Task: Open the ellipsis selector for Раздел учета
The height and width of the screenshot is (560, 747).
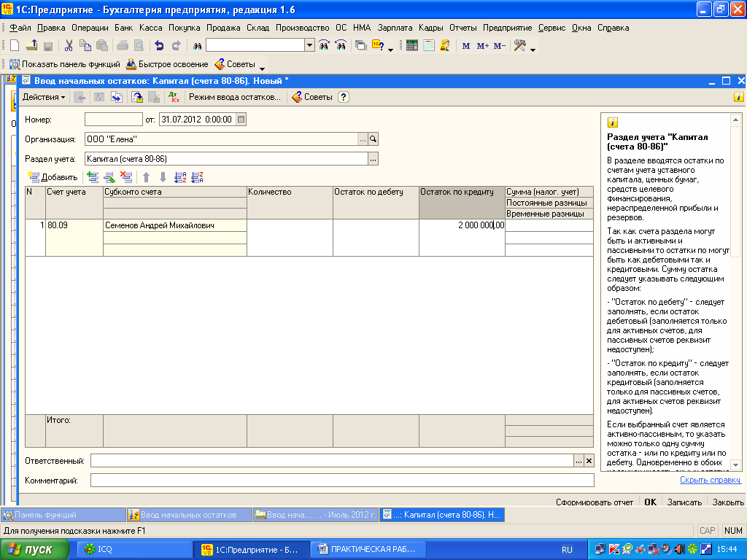Action: 373,159
